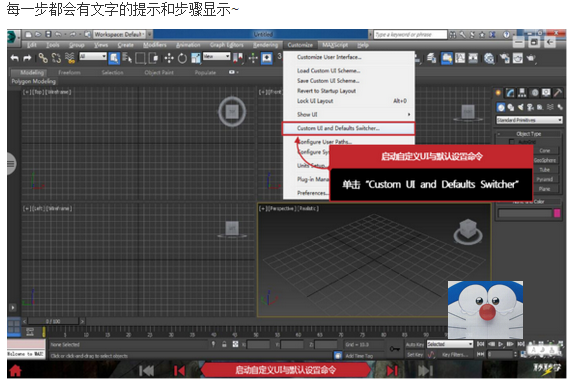The image size is (573, 389).
Task: Toggle the Set Key button
Action: pos(414,355)
